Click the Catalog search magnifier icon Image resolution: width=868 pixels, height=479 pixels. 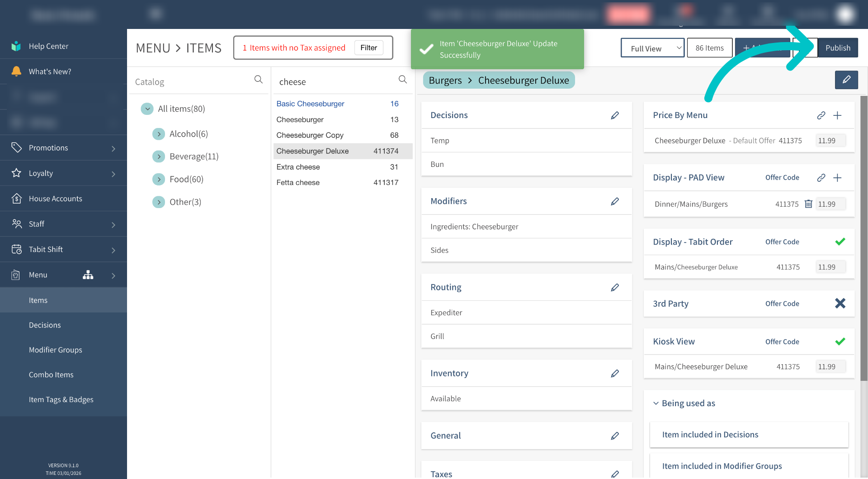click(x=258, y=80)
